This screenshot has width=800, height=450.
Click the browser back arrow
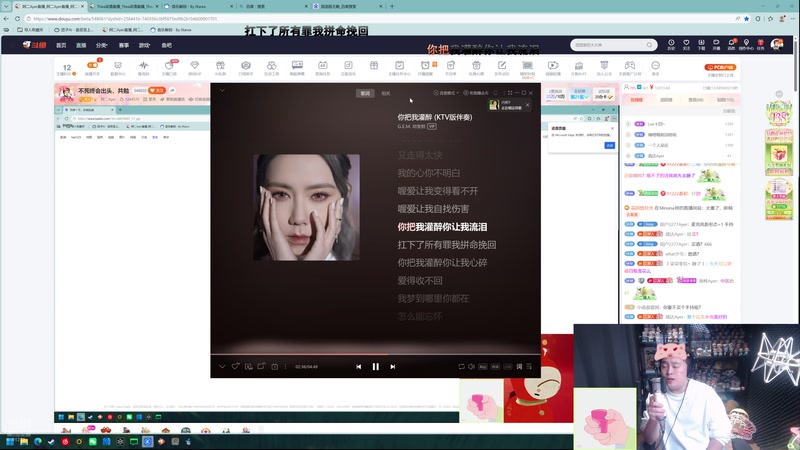point(6,18)
